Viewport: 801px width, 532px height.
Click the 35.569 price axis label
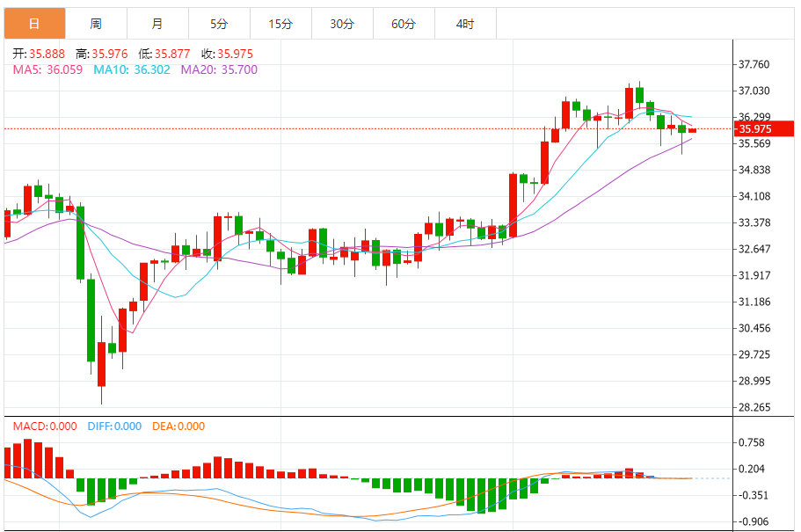(x=754, y=143)
